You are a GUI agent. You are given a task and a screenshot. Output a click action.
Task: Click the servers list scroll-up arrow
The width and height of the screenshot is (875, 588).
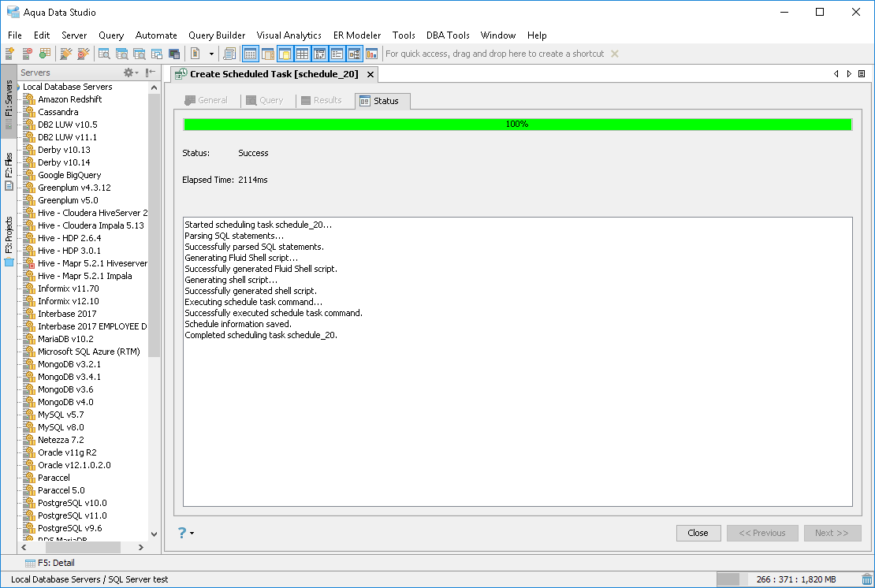tap(154, 87)
